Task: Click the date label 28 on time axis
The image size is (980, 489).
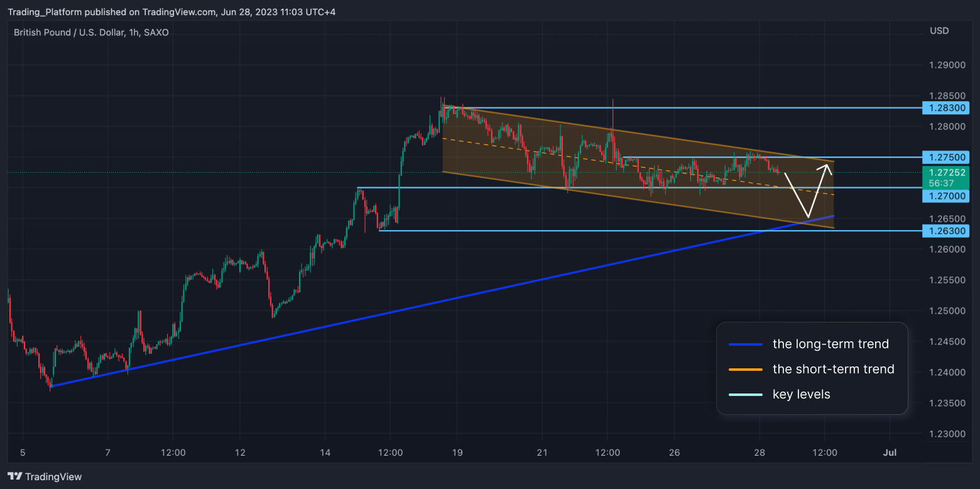Action: tap(759, 453)
